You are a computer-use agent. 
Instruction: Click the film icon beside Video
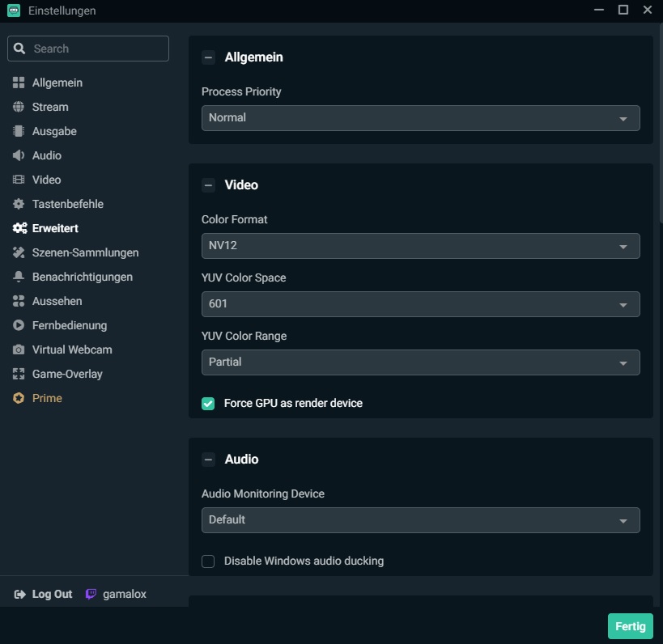point(19,180)
